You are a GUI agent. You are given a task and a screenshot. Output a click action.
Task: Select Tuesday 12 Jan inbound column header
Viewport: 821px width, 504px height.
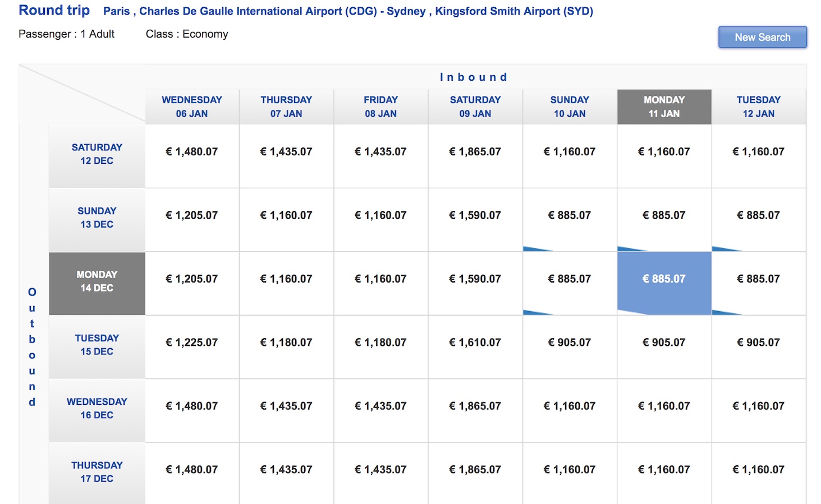tap(759, 107)
